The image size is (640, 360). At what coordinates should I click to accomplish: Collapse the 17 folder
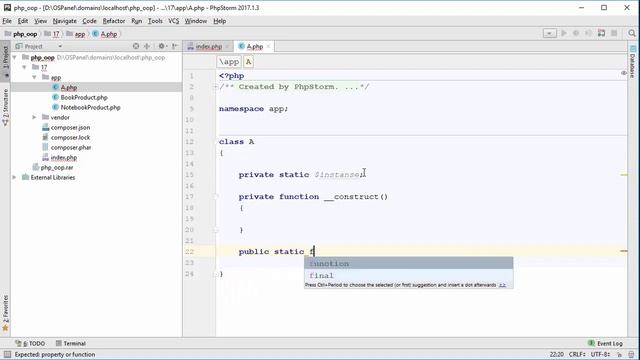click(24, 67)
